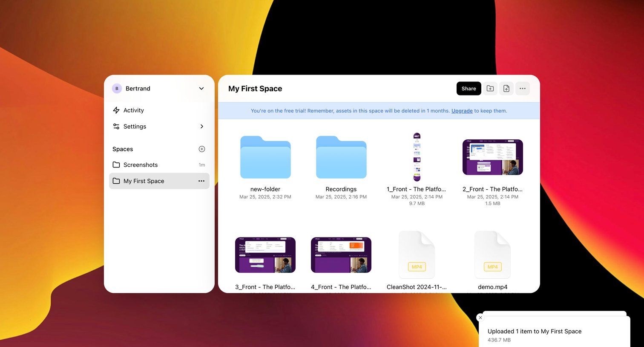The width and height of the screenshot is (644, 347).
Task: Click the 436.7 MB upload size text
Action: click(x=499, y=340)
